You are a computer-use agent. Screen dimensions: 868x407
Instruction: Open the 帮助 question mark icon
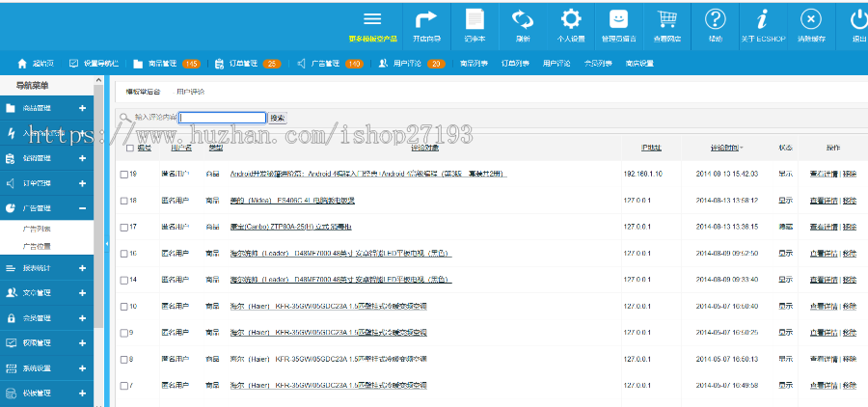pos(716,19)
